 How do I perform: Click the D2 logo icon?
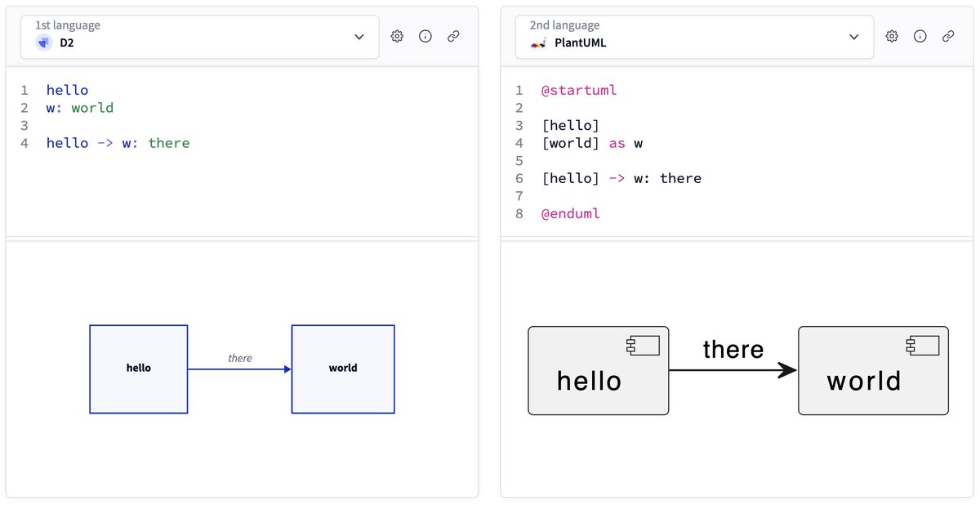click(43, 42)
